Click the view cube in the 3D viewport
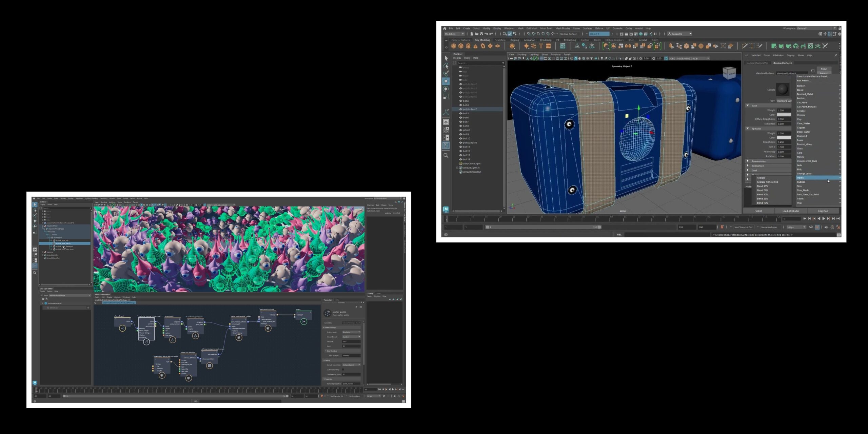This screenshot has width=868, height=434. 729,73
